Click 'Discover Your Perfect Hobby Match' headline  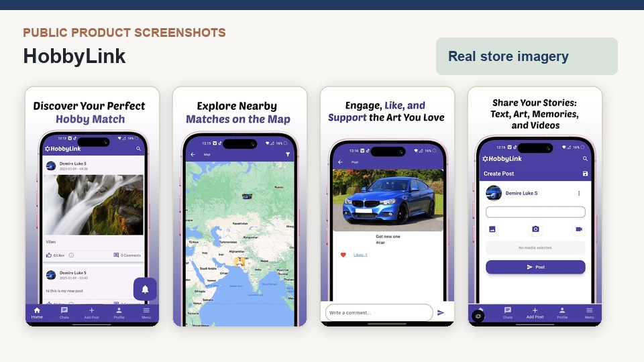(89, 113)
